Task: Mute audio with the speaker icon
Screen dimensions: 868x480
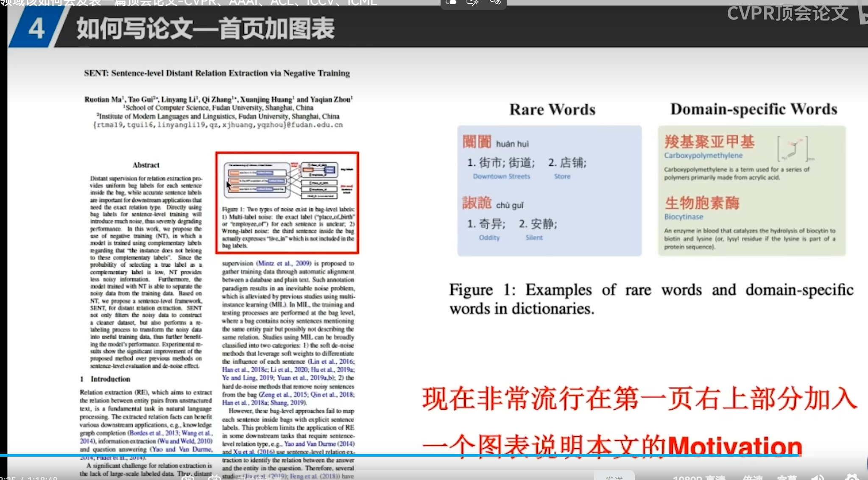Action: (x=817, y=478)
